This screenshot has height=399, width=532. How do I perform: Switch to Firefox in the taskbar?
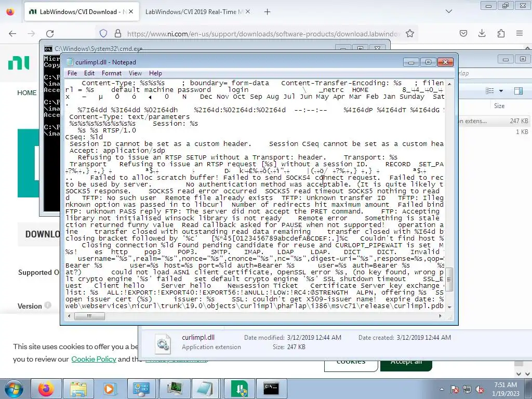46,389
